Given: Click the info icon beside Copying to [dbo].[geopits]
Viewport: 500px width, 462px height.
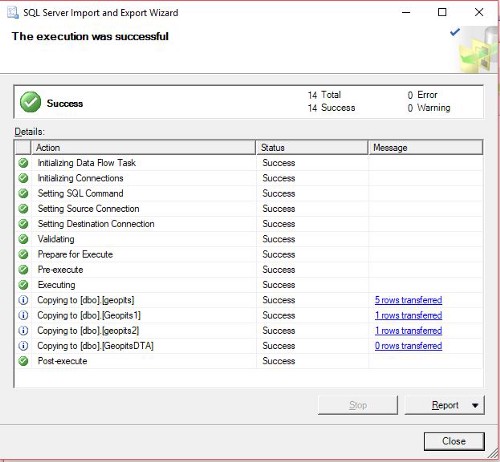Looking at the screenshot, I should click(23, 300).
